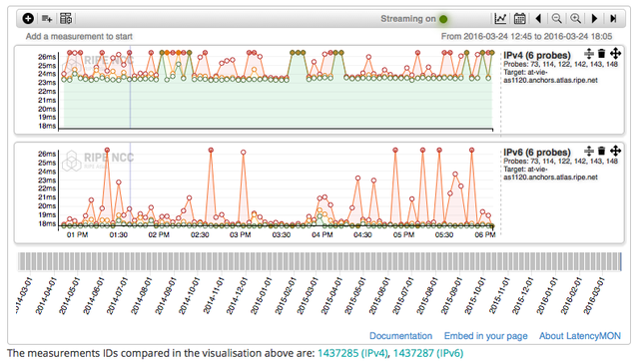The width and height of the screenshot is (639, 364).
Task: Toggle the Streaming on indicator
Action: pyautogui.click(x=443, y=19)
